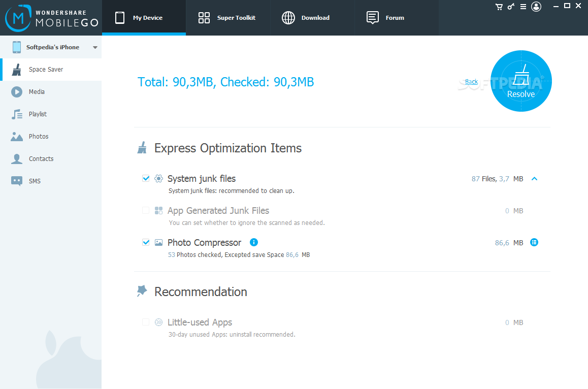The width and height of the screenshot is (588, 389).
Task: Switch to My Device tab
Action: (144, 18)
